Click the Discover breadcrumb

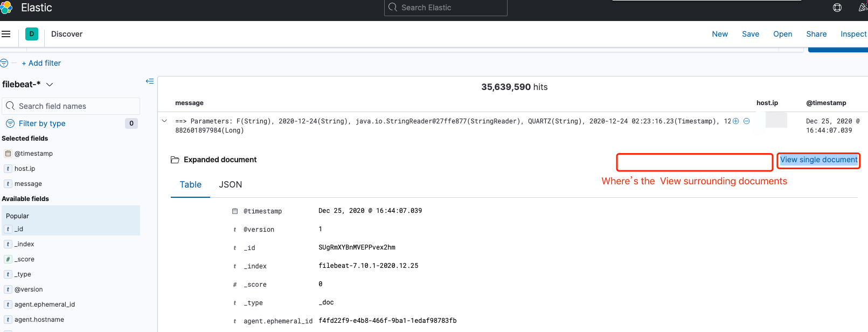click(x=67, y=34)
